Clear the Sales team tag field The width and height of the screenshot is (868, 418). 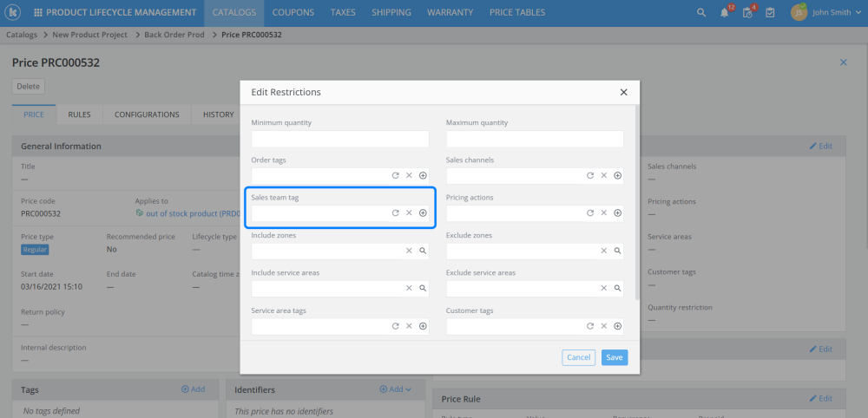pyautogui.click(x=409, y=213)
